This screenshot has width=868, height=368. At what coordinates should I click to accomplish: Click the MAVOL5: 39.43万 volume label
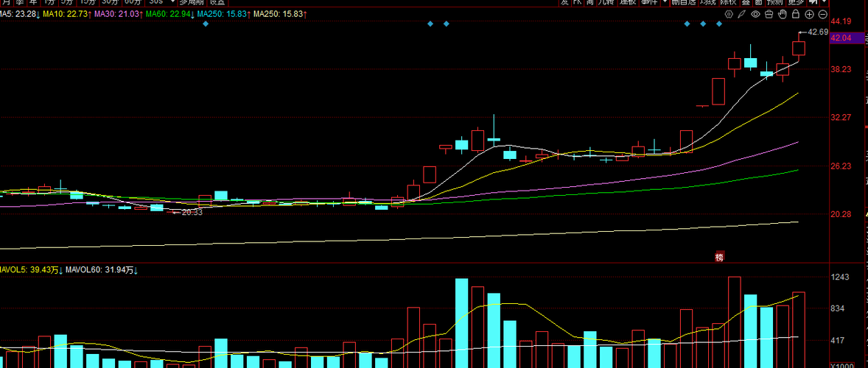pyautogui.click(x=31, y=270)
